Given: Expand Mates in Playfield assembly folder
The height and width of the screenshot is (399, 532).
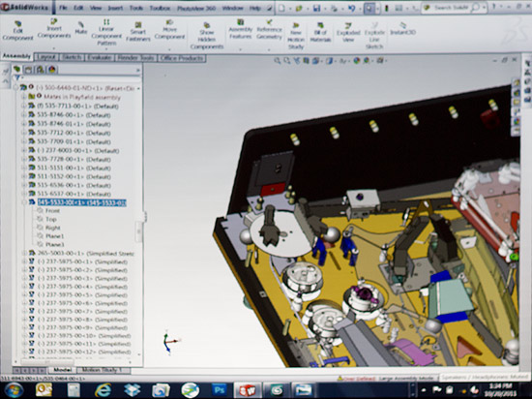Looking at the screenshot, I should pyautogui.click(x=24, y=98).
